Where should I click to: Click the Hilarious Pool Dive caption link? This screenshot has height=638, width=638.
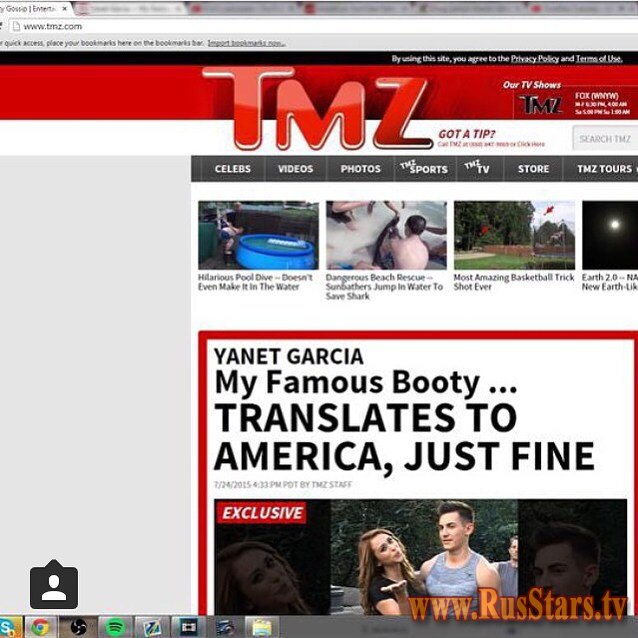point(255,282)
